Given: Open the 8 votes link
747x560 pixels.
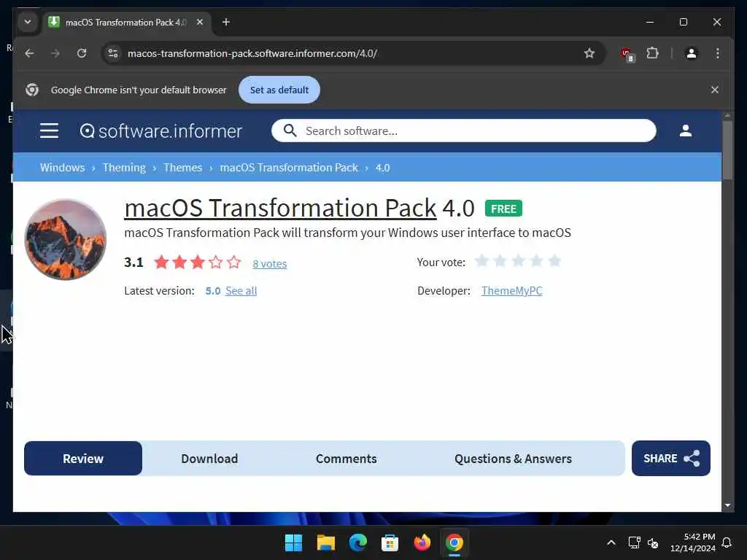Looking at the screenshot, I should click(270, 264).
